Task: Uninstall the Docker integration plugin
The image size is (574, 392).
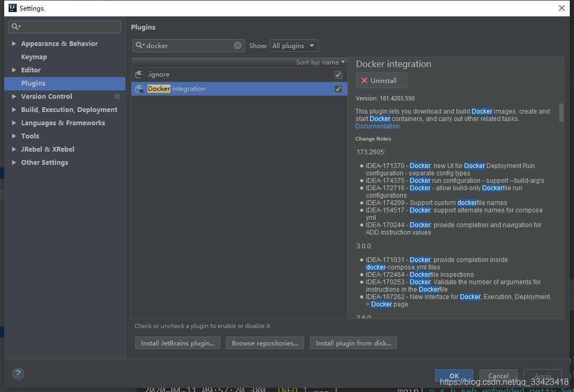Action: tap(381, 81)
